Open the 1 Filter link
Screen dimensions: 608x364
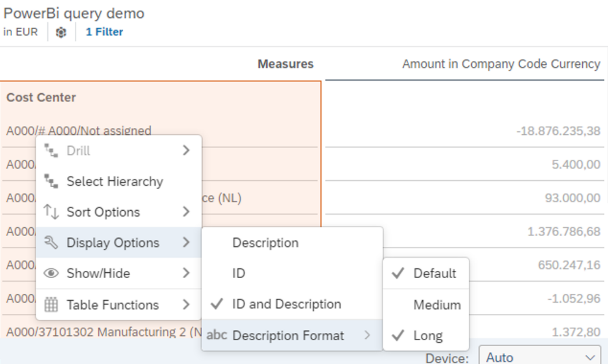tap(104, 32)
